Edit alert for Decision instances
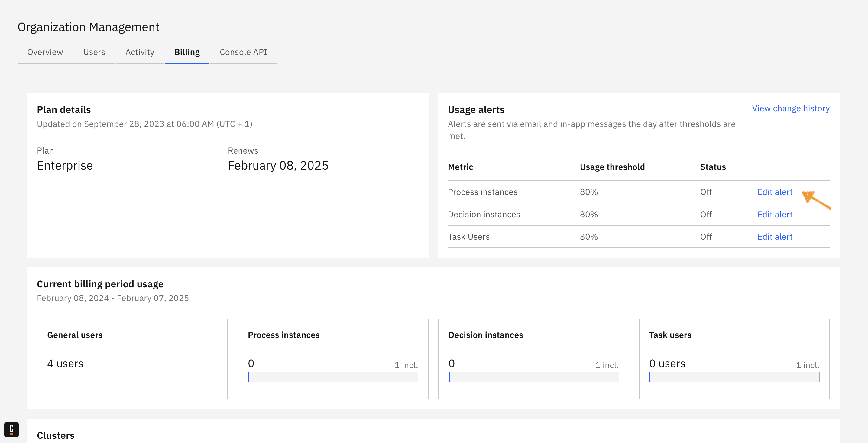The height and width of the screenshot is (443, 868). [x=775, y=214]
